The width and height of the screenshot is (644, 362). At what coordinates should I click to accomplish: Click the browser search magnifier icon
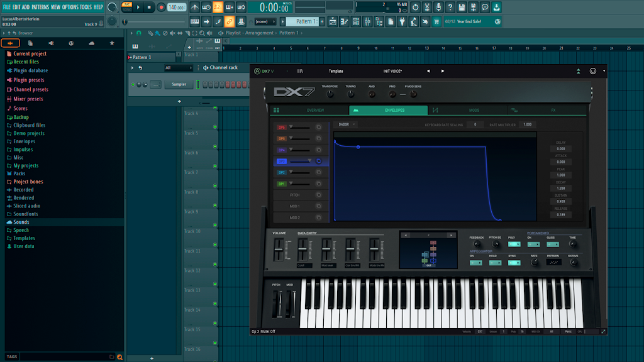119,357
